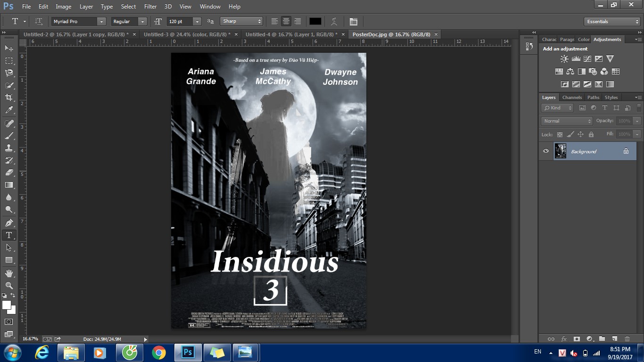Align text left

coord(274,21)
